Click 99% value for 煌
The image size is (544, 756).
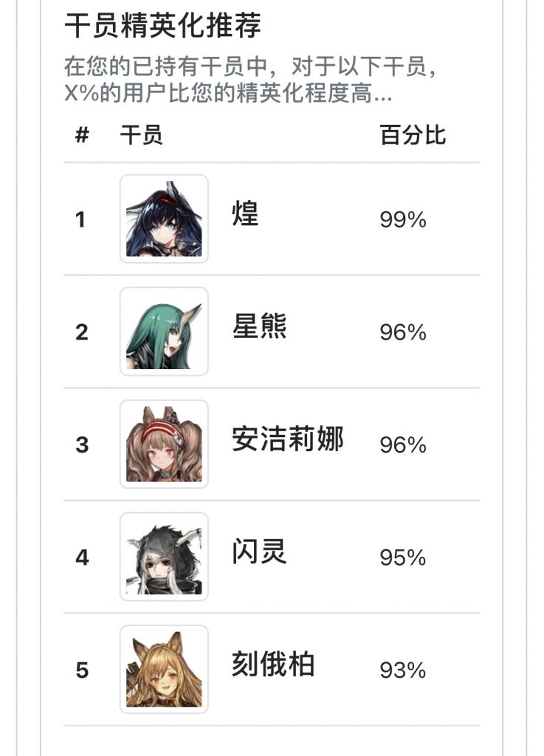click(x=403, y=220)
